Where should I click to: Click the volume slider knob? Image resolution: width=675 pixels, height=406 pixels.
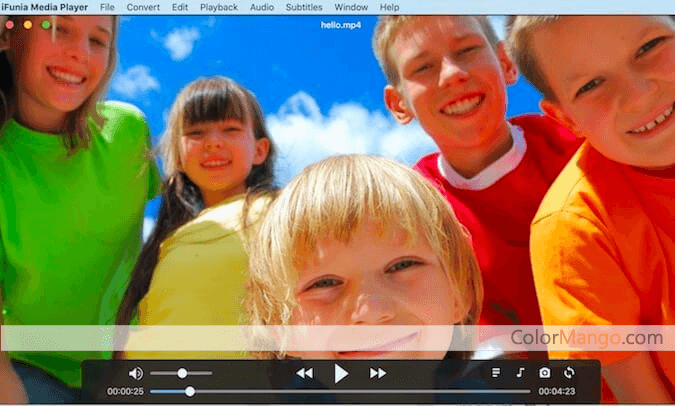[182, 373]
